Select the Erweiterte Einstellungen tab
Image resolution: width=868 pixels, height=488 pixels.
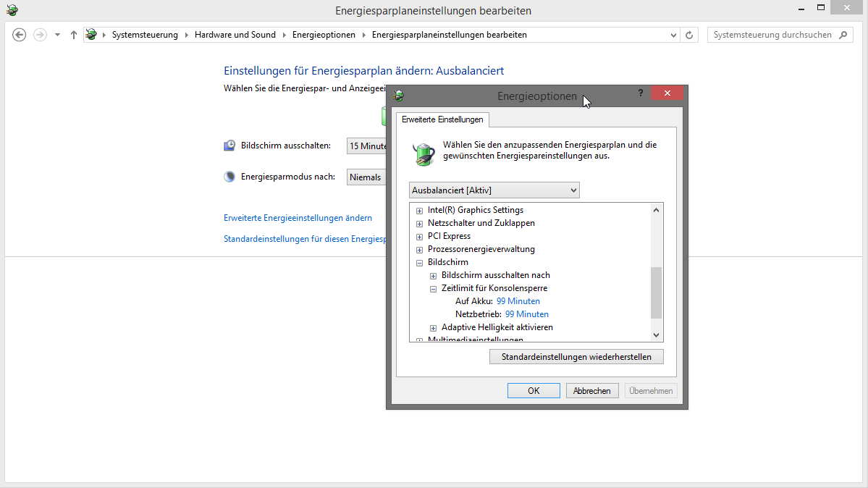[442, 119]
